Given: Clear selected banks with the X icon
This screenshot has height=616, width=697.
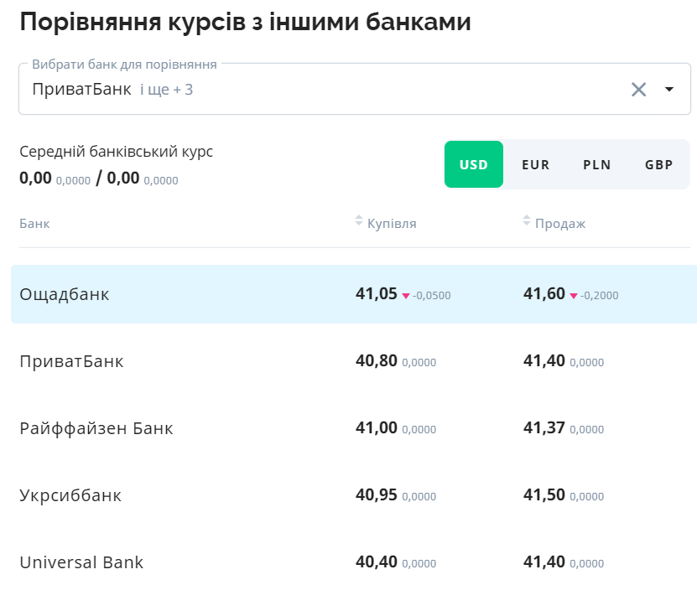Looking at the screenshot, I should pos(637,88).
